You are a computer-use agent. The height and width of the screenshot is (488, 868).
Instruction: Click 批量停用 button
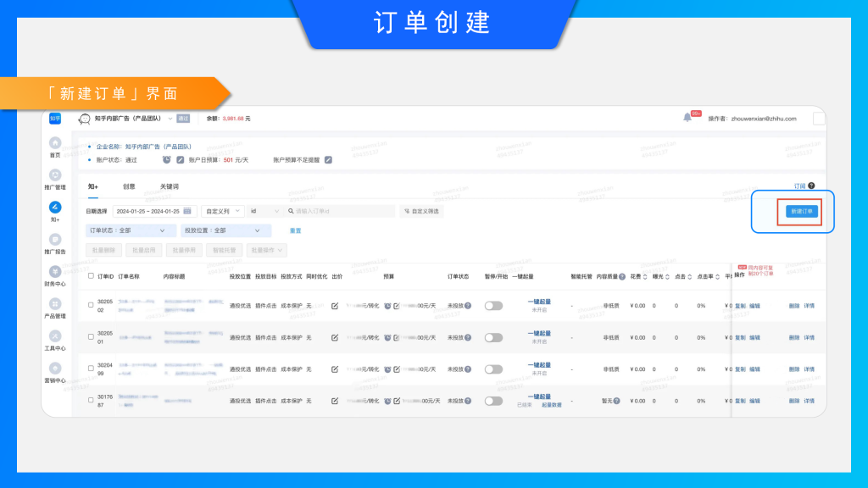click(184, 250)
